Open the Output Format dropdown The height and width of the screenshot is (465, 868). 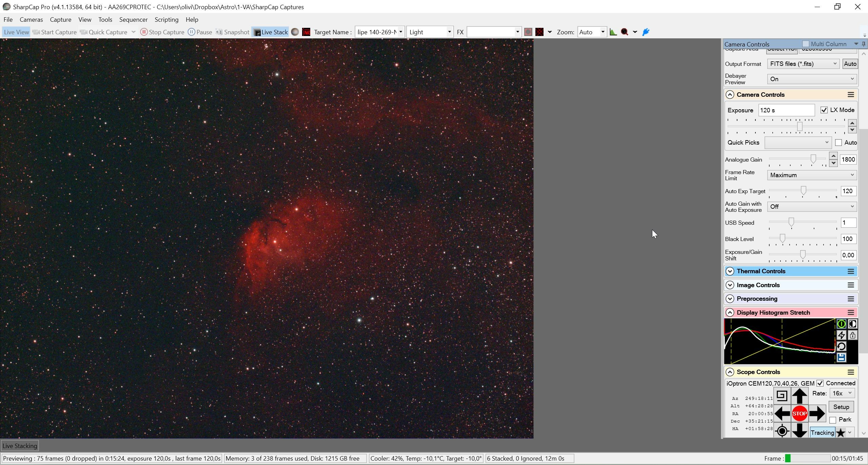coord(803,64)
